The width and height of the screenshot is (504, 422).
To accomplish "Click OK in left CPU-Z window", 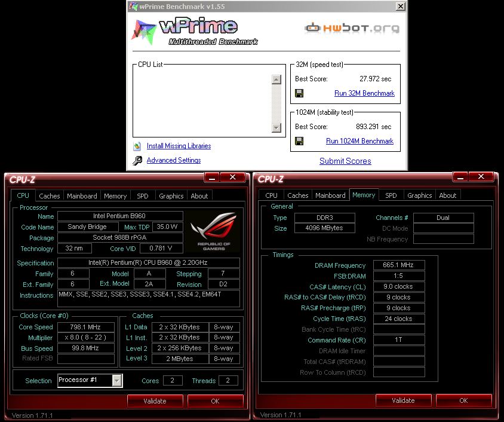I will click(216, 401).
